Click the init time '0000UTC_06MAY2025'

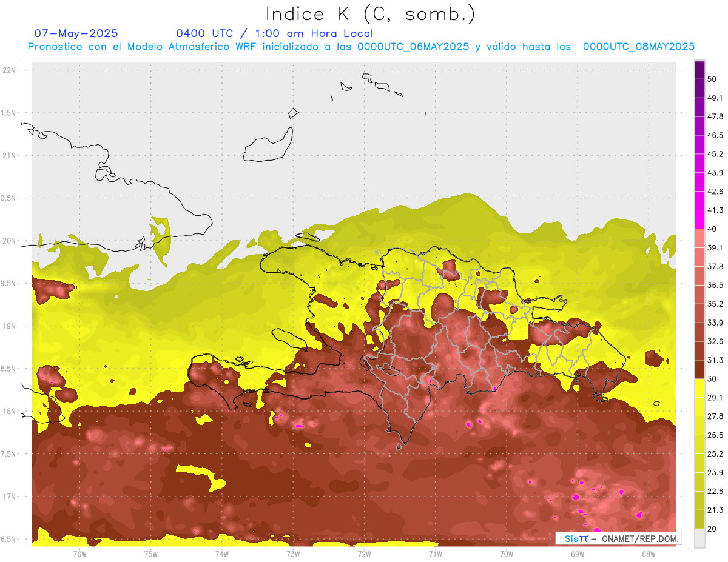coord(413,47)
